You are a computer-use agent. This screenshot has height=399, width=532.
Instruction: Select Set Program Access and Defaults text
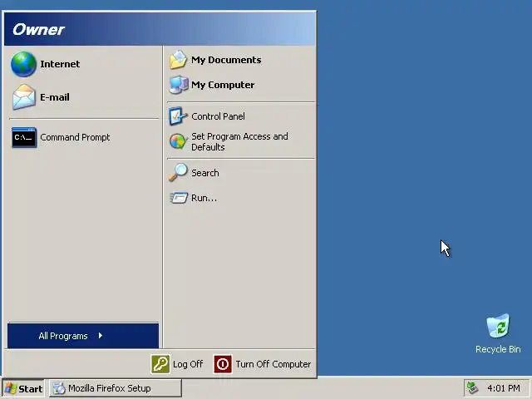239,141
